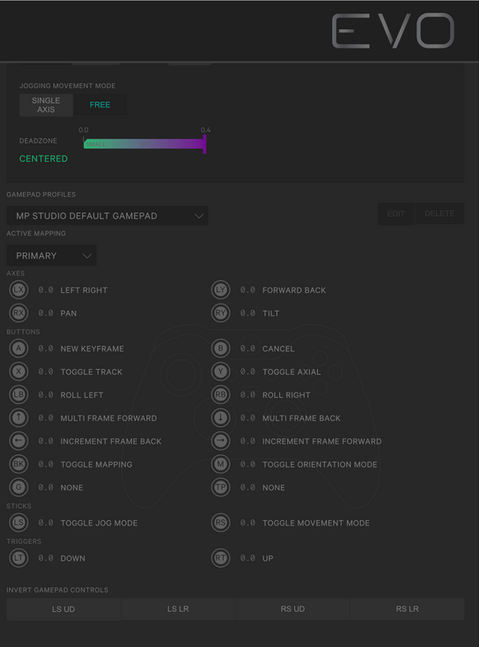Image resolution: width=479 pixels, height=647 pixels.
Task: Click the purple deadzone slider handle
Action: (205, 144)
